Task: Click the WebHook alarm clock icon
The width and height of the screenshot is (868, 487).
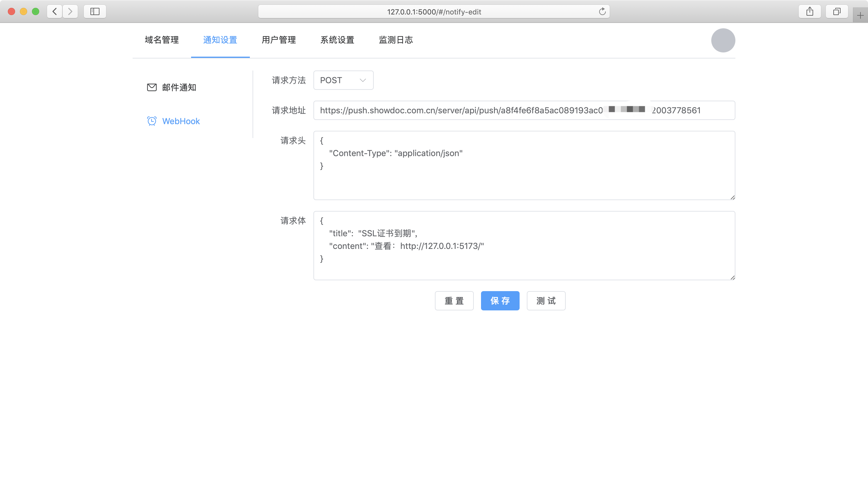Action: (x=152, y=121)
